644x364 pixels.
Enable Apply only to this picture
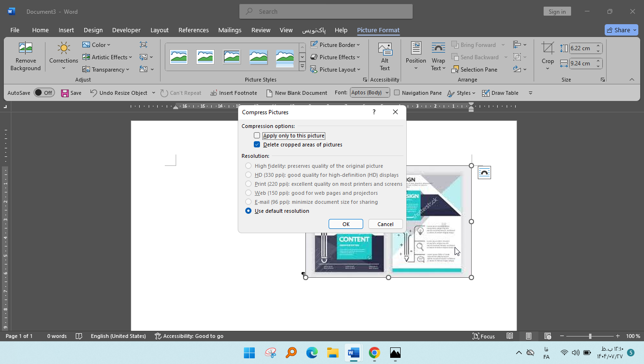[x=257, y=136]
